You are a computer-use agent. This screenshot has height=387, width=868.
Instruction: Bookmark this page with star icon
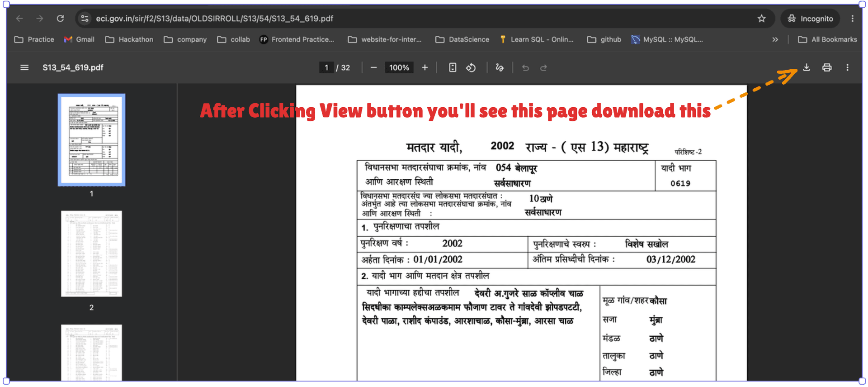point(762,19)
